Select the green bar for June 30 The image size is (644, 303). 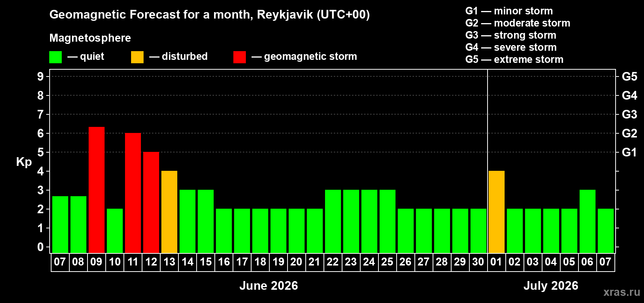[478, 231]
